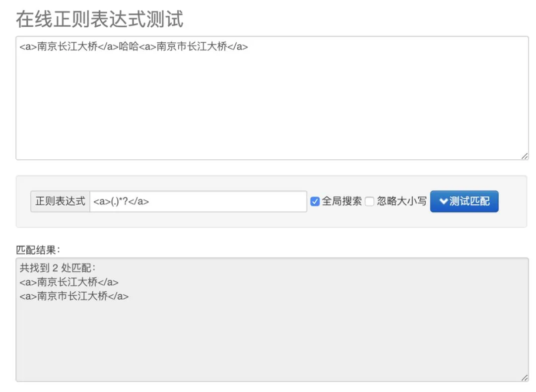Viewport: 536px width, 392px height.
Task: Click the blue 测试匹配 button
Action: coord(464,201)
